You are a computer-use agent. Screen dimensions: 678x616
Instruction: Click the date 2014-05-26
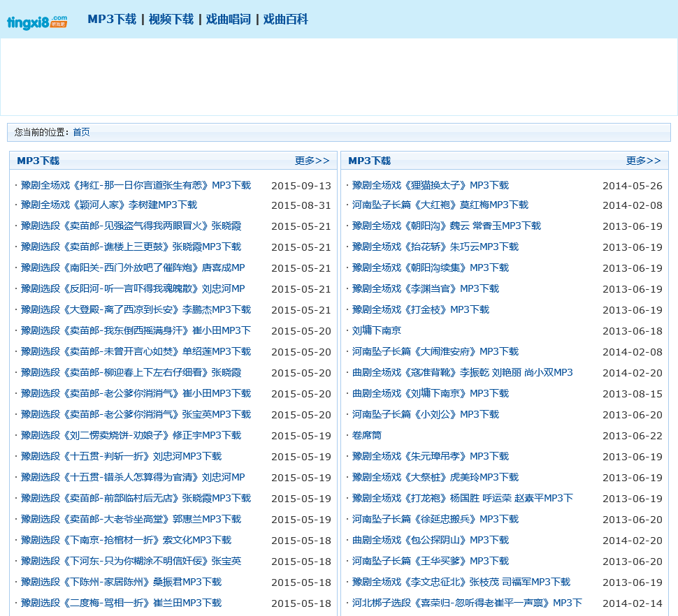pos(632,186)
